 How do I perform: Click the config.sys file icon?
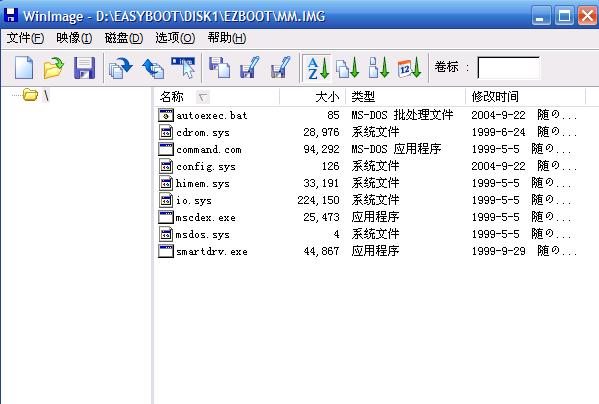tap(166, 166)
